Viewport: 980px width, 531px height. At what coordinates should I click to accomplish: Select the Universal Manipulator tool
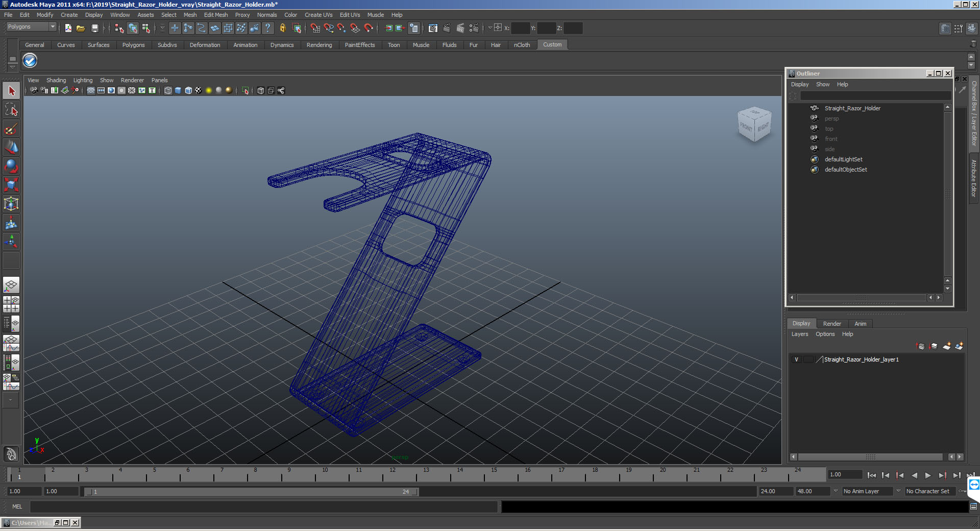11,204
